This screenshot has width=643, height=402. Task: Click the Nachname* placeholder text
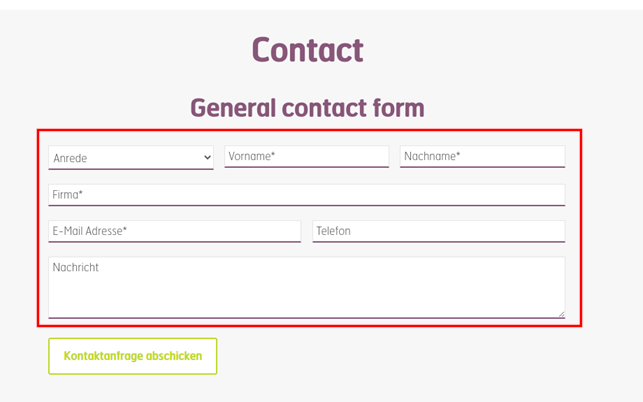click(x=432, y=156)
